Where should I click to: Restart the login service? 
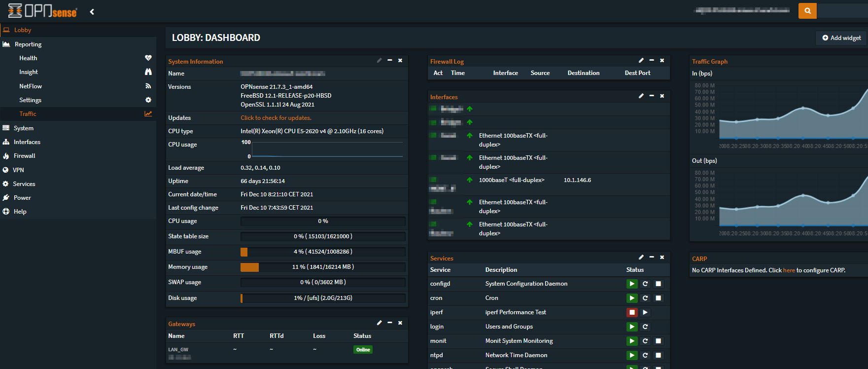click(645, 327)
